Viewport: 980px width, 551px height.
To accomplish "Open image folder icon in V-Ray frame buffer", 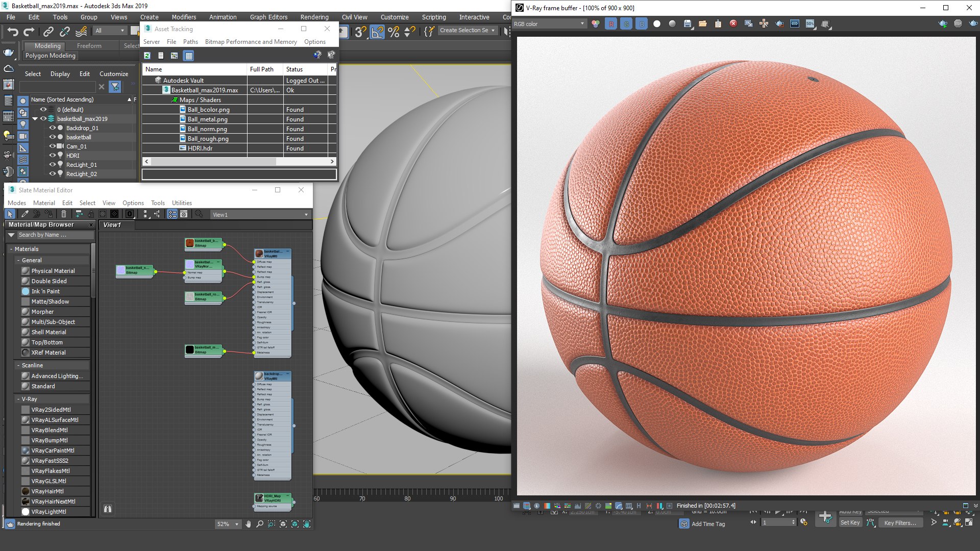I will (703, 23).
